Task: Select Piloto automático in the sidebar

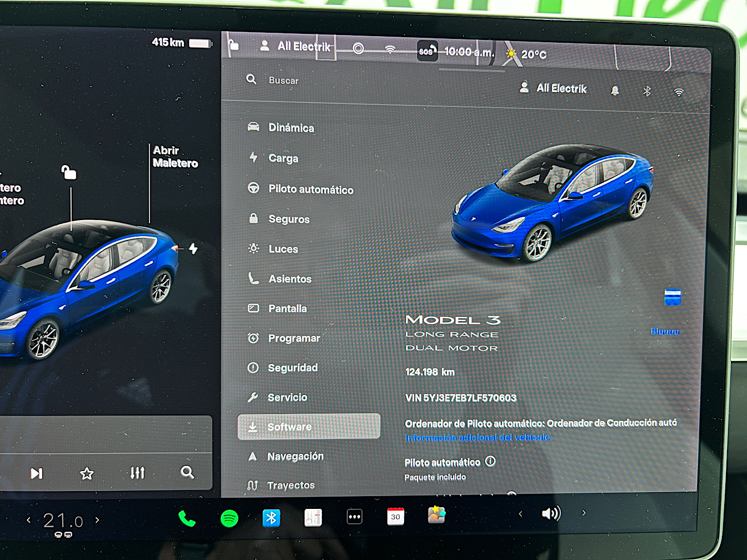Action: pyautogui.click(x=300, y=189)
